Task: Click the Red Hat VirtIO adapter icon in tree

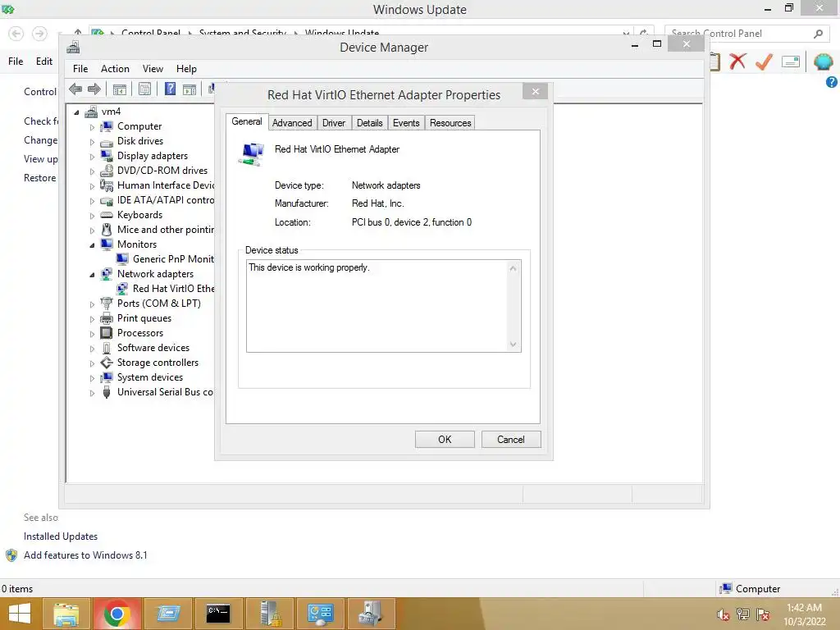Action: pyautogui.click(x=122, y=289)
